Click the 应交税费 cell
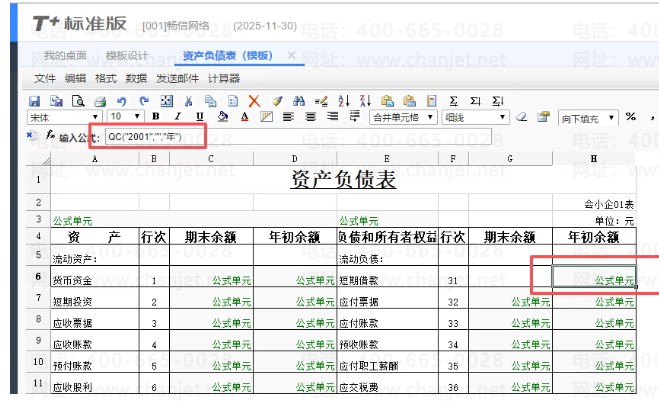 (387, 384)
